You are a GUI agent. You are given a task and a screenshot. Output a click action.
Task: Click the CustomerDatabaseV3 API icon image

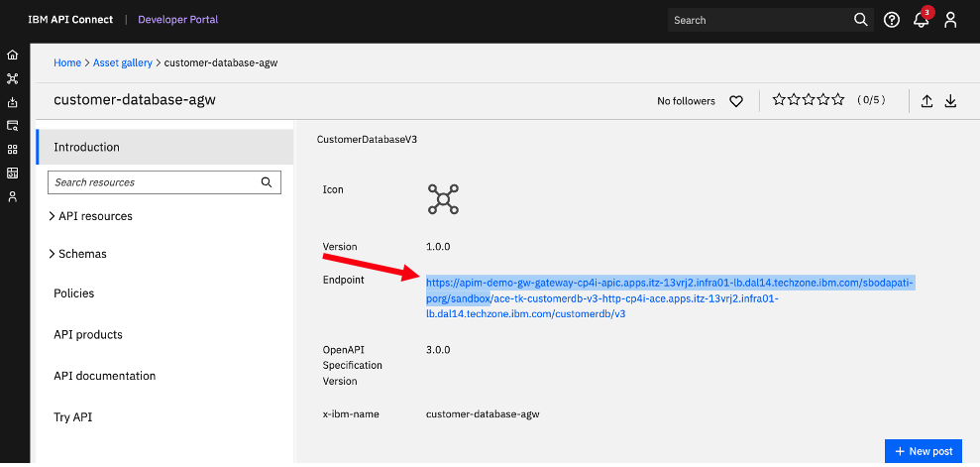[443, 200]
